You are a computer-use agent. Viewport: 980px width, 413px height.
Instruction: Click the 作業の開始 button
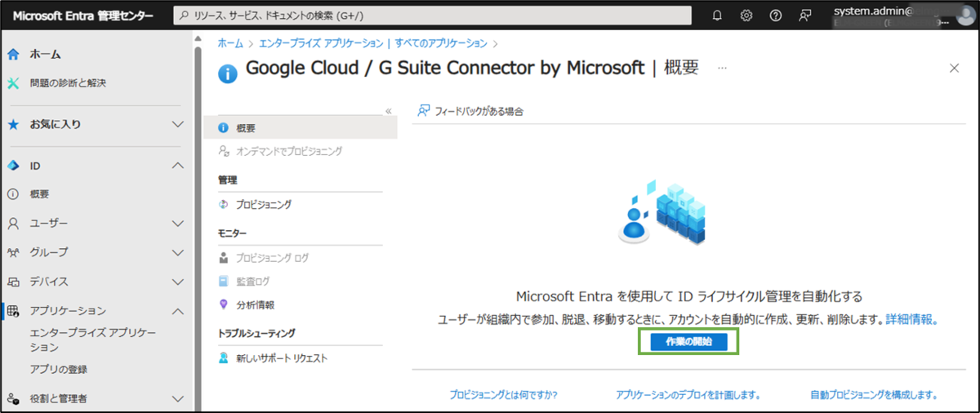point(688,342)
